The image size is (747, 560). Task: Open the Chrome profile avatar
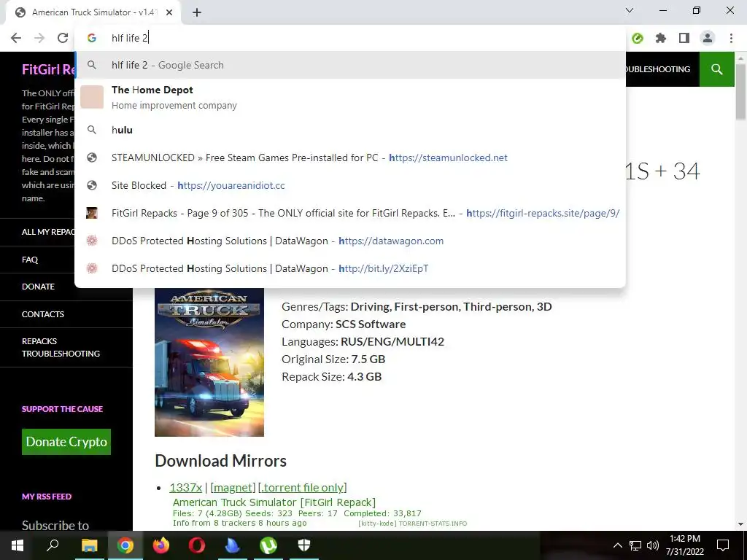(708, 38)
